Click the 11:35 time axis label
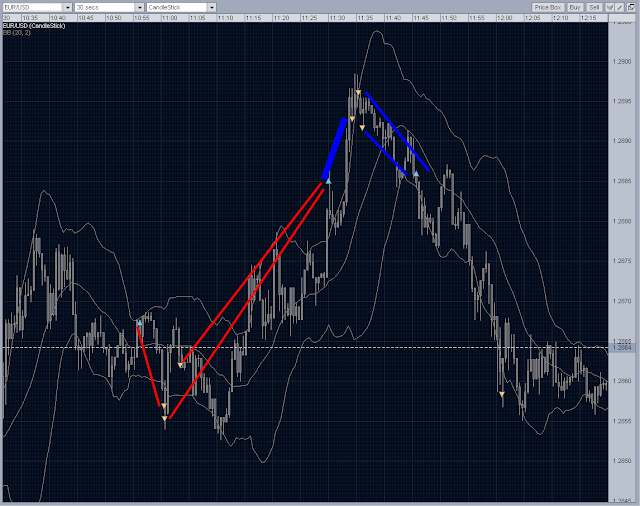Screen dimensions: 640x506 pyautogui.click(x=365, y=18)
